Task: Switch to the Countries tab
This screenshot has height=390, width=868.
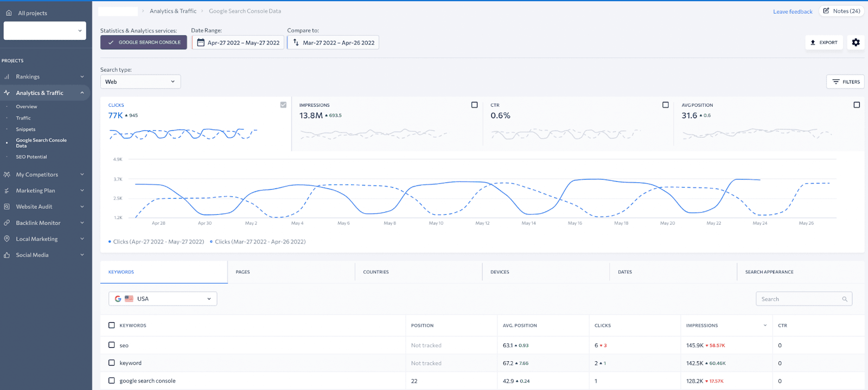Action: point(419,272)
